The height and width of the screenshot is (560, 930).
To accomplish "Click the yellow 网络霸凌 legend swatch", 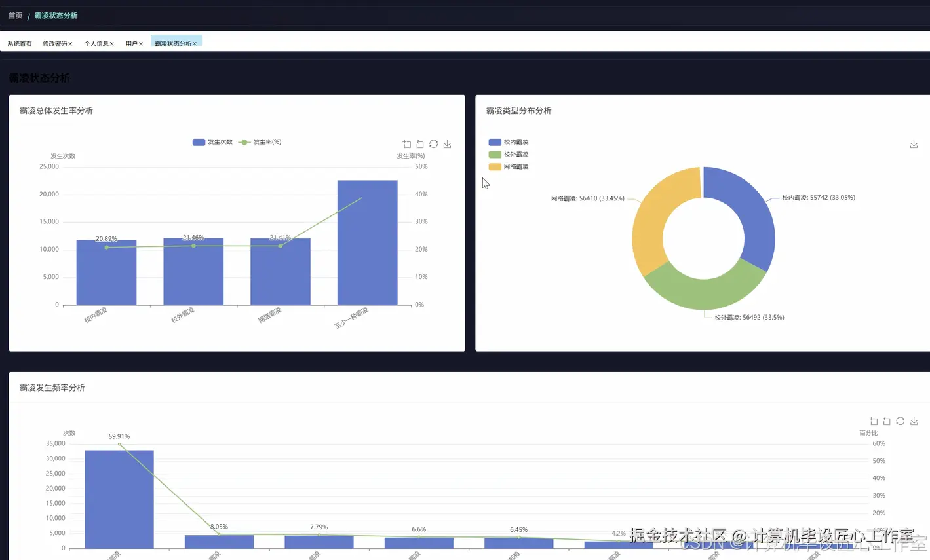I will pyautogui.click(x=495, y=167).
